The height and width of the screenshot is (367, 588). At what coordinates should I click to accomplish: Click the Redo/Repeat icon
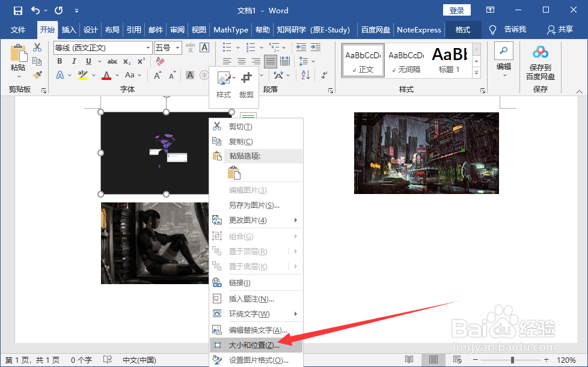(59, 10)
